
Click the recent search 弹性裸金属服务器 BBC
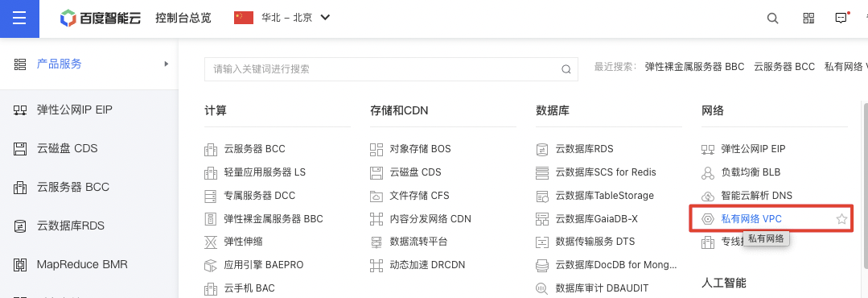(x=694, y=67)
